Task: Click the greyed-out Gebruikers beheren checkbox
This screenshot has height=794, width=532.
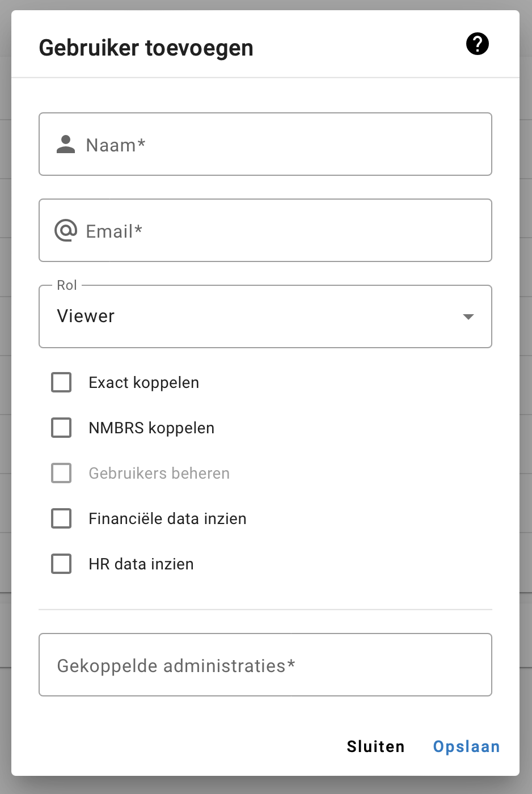Action: tap(61, 473)
